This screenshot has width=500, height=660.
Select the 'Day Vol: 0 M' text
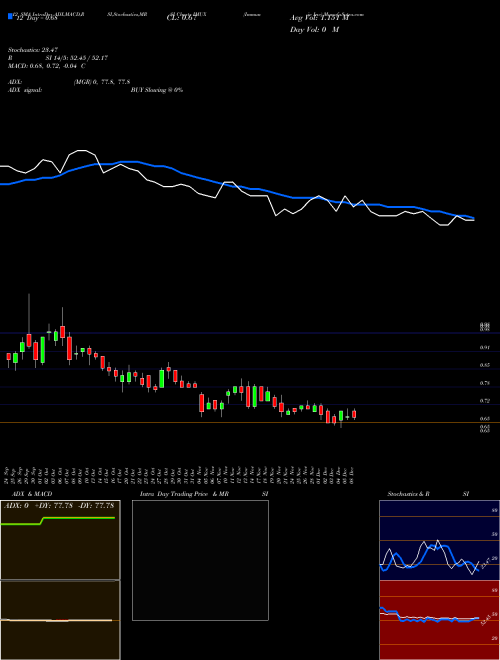(x=314, y=30)
